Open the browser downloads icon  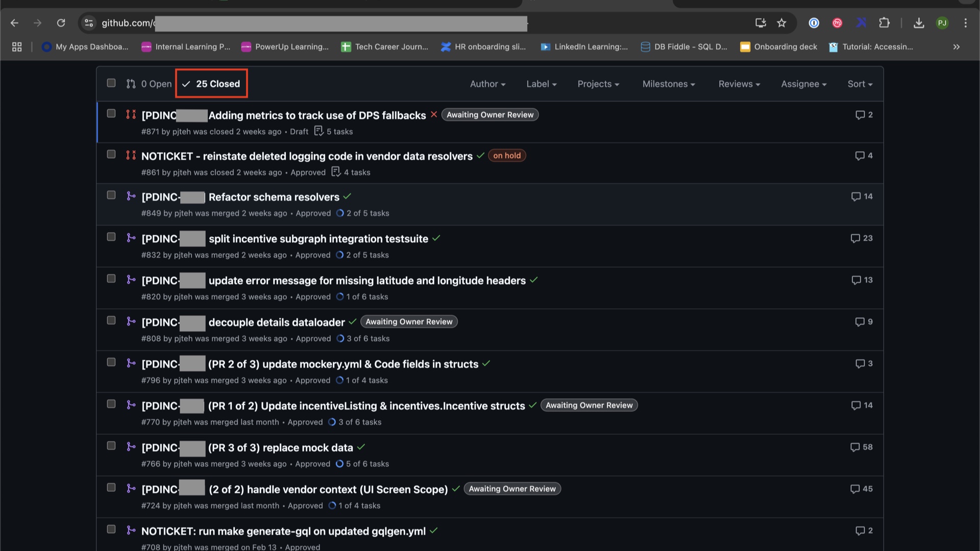click(919, 23)
